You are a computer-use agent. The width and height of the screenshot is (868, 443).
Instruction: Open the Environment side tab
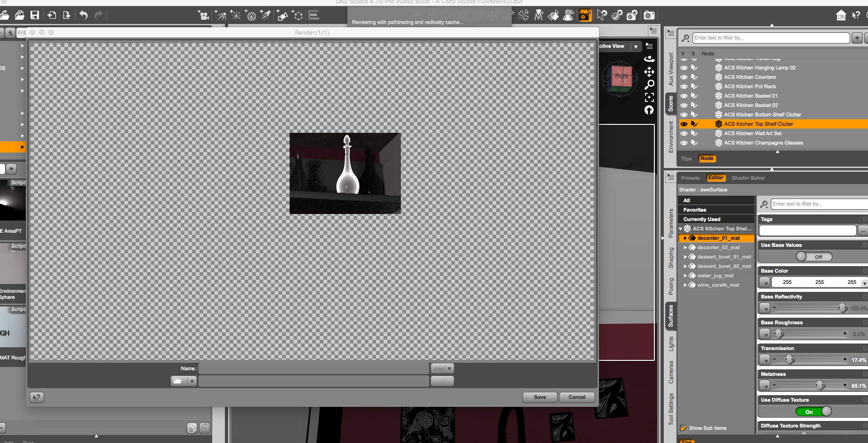(671, 137)
